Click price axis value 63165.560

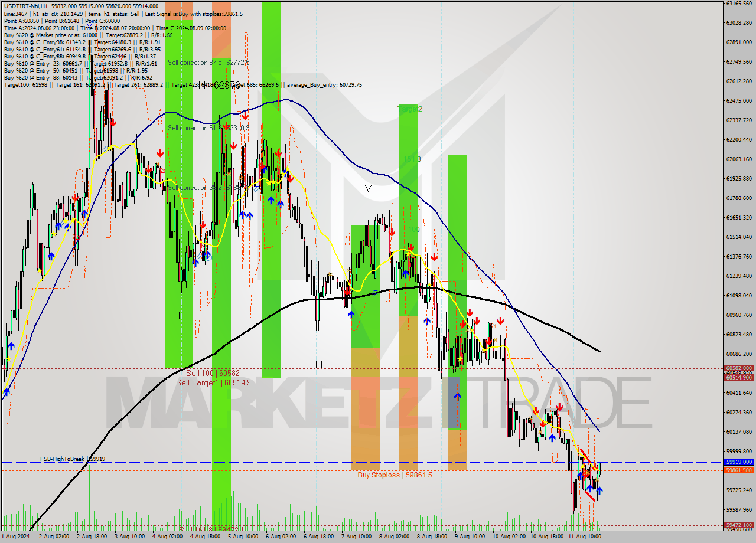pos(738,3)
